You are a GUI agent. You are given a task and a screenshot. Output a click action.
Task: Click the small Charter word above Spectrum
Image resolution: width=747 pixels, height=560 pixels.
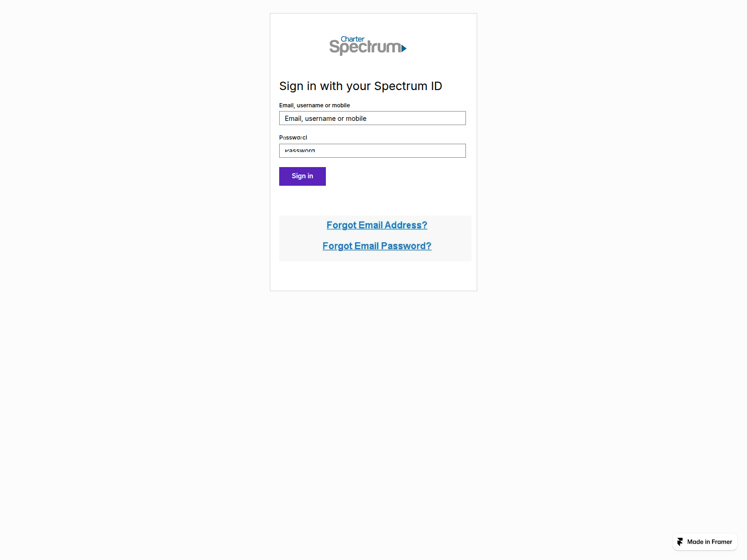click(x=352, y=39)
